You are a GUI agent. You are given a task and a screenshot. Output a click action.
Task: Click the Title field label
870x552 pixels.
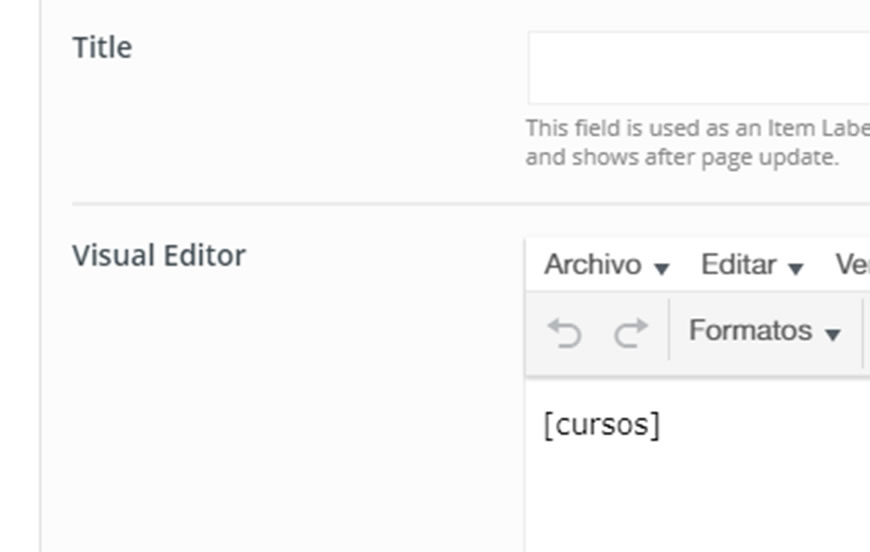[x=103, y=47]
